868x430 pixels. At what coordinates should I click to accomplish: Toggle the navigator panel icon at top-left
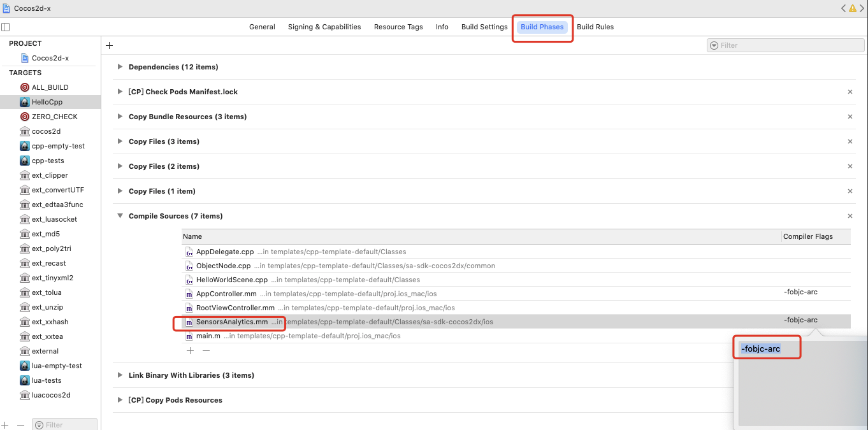point(6,26)
